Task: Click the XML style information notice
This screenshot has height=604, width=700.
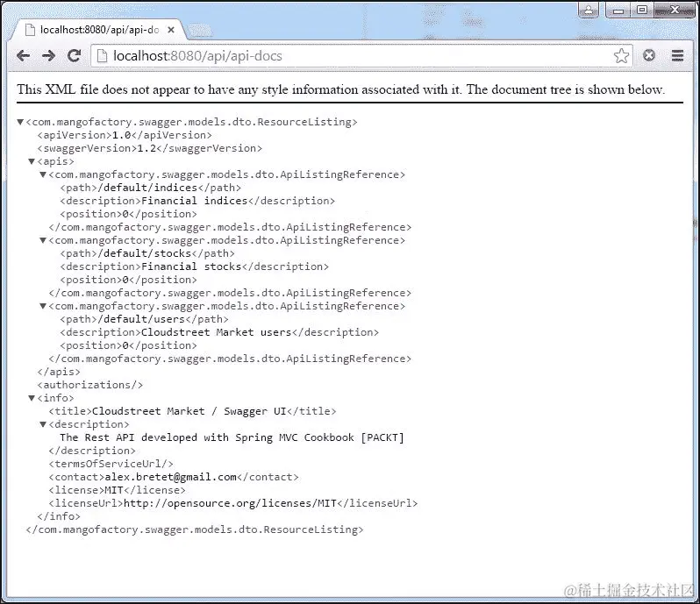Action: click(340, 89)
